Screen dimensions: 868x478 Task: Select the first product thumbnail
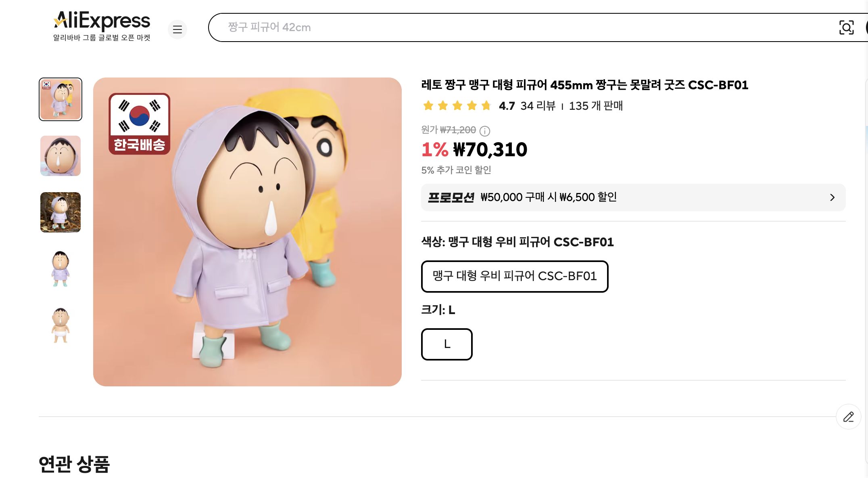click(60, 99)
